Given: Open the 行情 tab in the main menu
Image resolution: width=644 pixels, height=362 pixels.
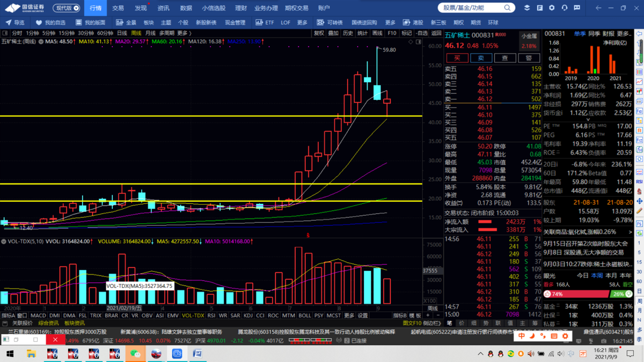Looking at the screenshot, I should point(96,8).
